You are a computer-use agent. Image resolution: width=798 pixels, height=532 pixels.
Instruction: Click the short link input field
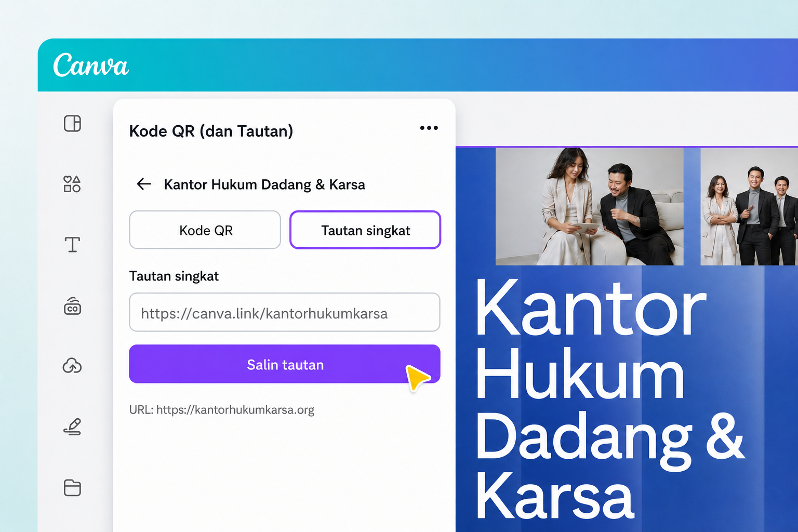pos(285,312)
